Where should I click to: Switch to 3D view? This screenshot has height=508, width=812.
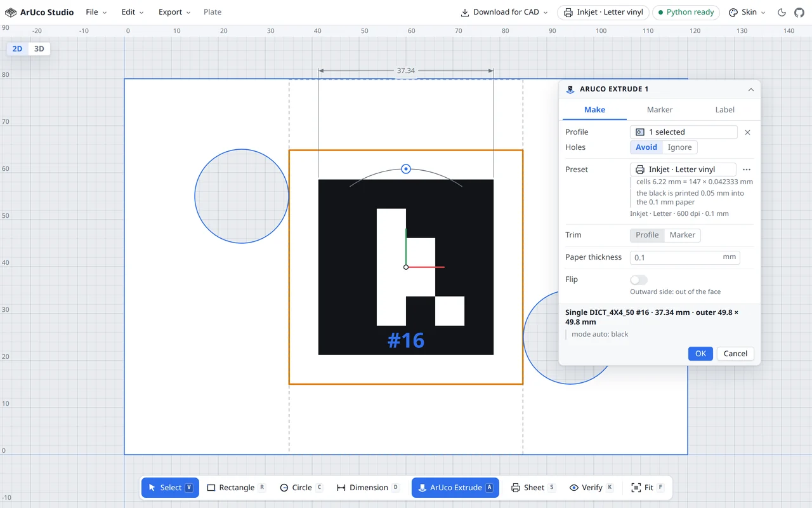tap(39, 49)
